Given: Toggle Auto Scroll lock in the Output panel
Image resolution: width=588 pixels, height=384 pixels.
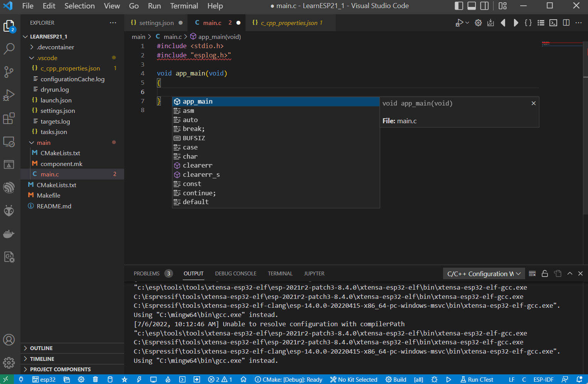Looking at the screenshot, I should click(x=545, y=273).
